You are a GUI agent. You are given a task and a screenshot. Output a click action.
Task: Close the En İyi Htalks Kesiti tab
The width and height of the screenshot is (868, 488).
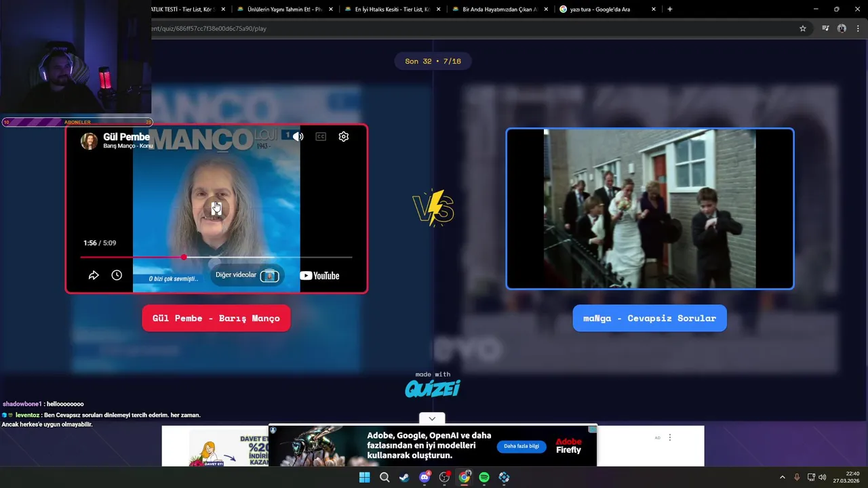tap(439, 9)
